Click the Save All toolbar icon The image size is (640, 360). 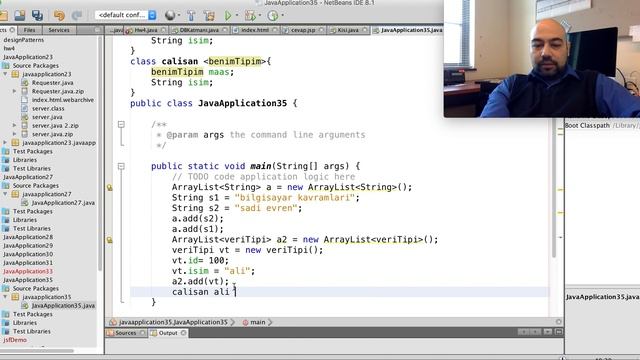[x=38, y=16]
